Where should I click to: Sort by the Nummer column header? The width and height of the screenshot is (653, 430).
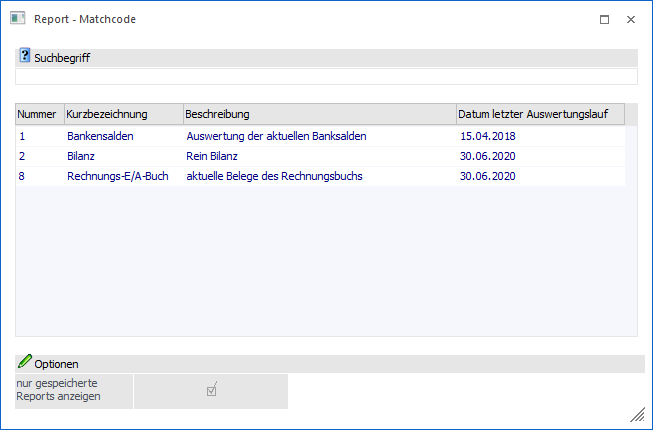37,114
